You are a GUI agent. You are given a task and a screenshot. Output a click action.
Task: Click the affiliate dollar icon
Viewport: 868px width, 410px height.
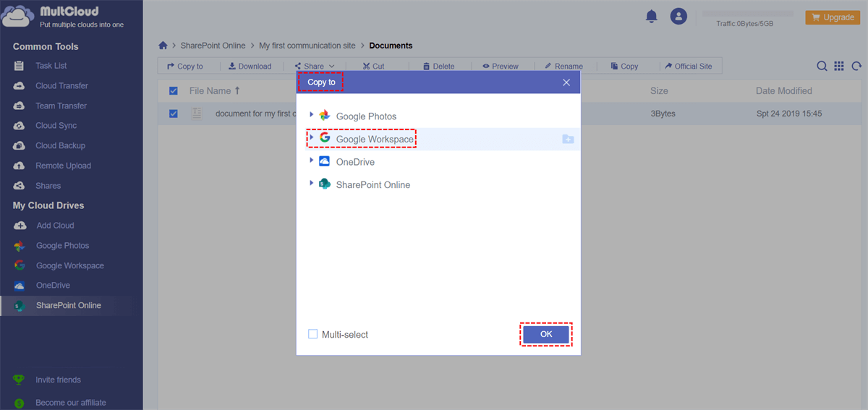point(20,403)
